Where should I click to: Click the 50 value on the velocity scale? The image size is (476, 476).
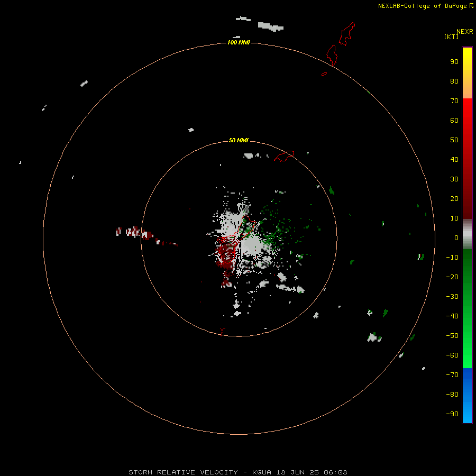click(x=454, y=140)
